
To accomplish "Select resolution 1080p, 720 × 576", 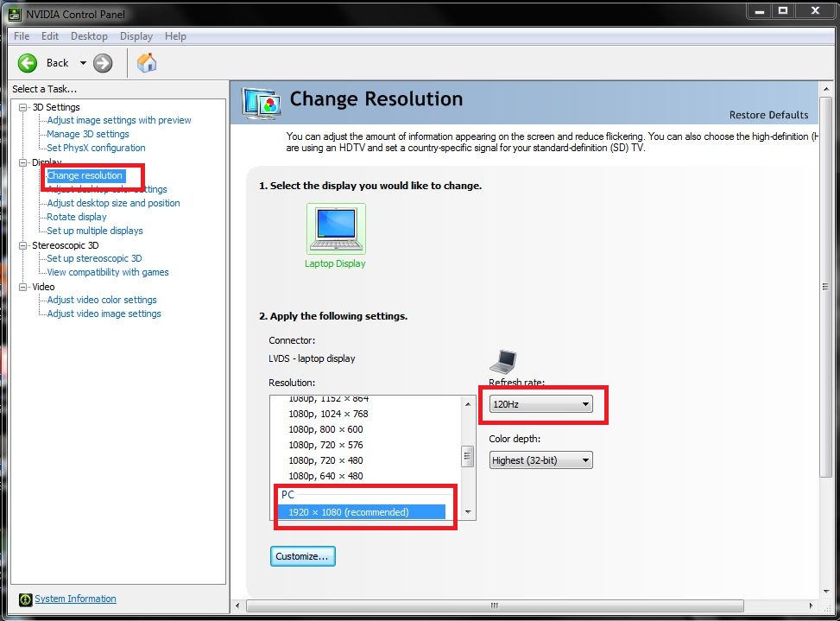I will coord(325,445).
